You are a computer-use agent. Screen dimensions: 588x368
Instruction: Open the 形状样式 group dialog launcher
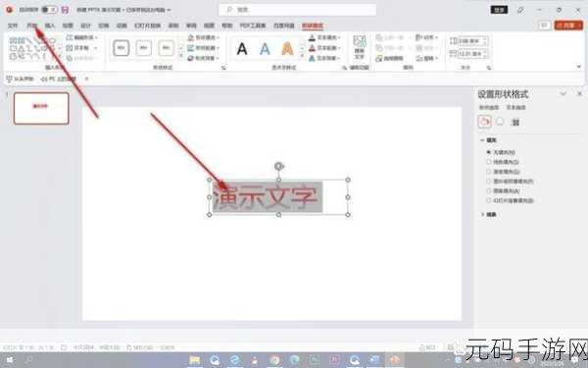[223, 68]
